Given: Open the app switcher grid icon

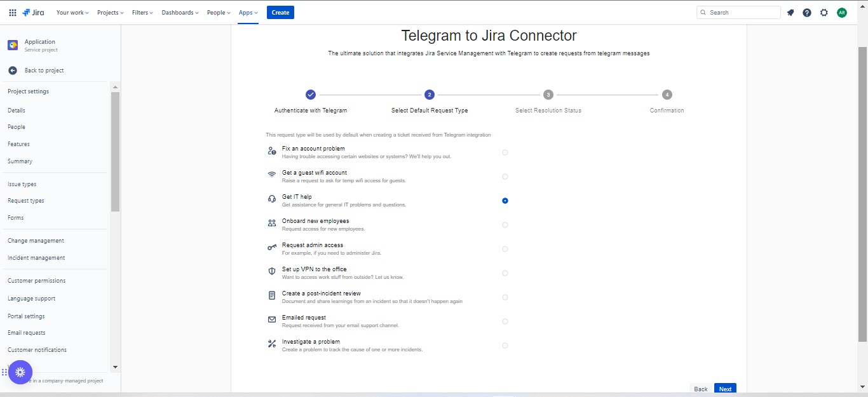Looking at the screenshot, I should coord(13,13).
